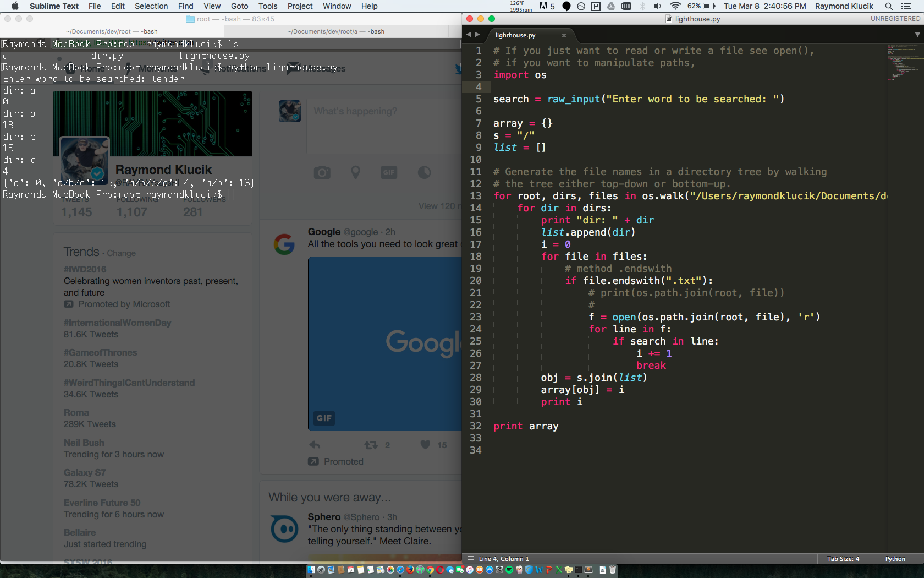
Task: Click the date and time in menu bar
Action: (765, 6)
